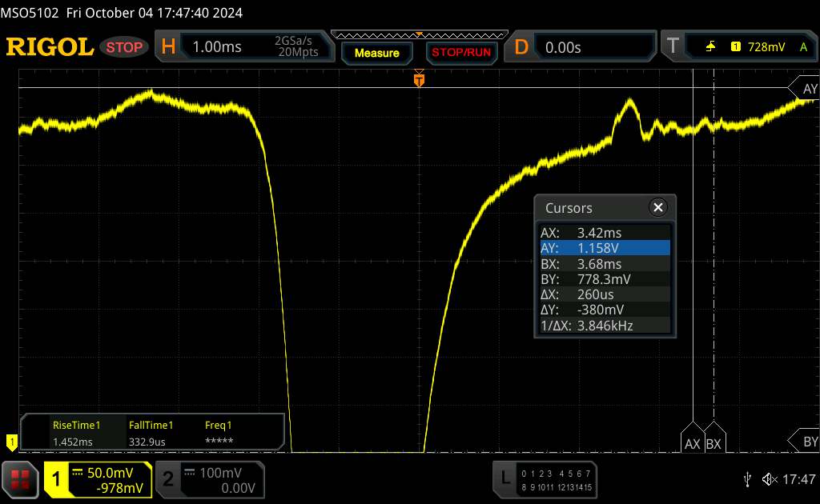This screenshot has width=820, height=504.
Task: Click the BY cursor tag
Action: pos(806,442)
